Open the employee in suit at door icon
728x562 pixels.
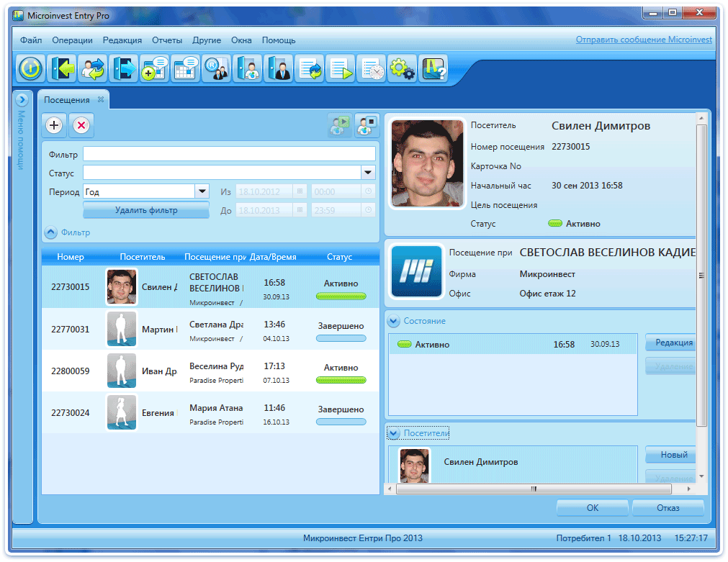(x=278, y=68)
